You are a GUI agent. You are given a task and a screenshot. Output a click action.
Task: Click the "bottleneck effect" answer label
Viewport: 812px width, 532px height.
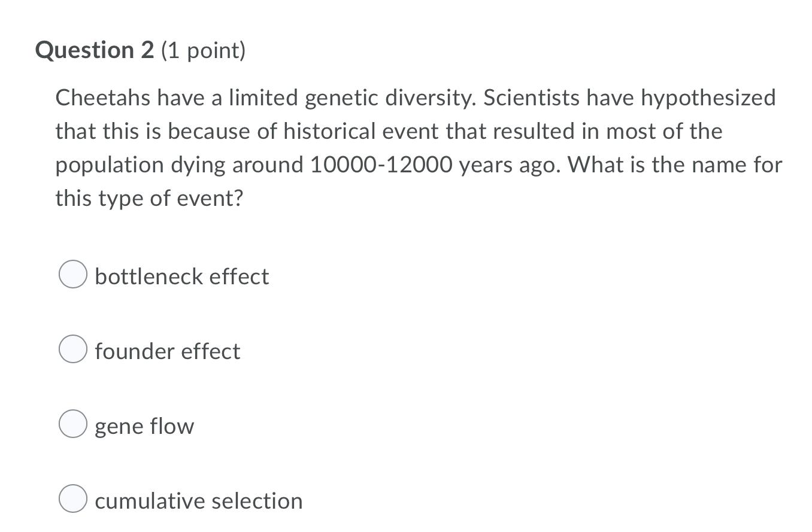pyautogui.click(x=182, y=276)
